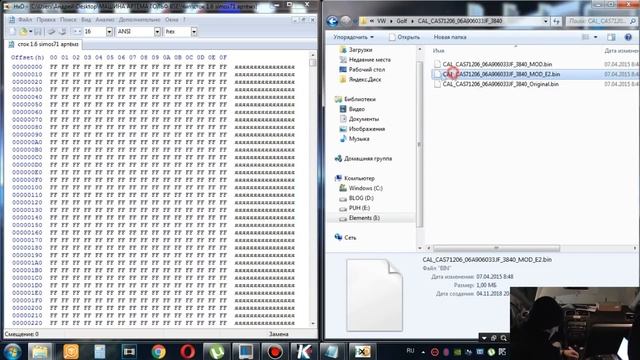640x360 pixels.
Task: Open the dropdown arrow next to Open file icon
Action: (x=31, y=31)
